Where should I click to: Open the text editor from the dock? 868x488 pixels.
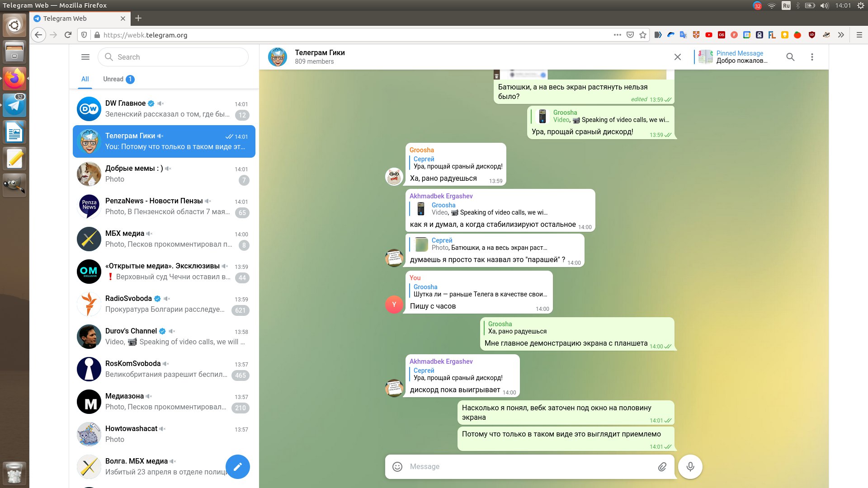[x=14, y=159]
